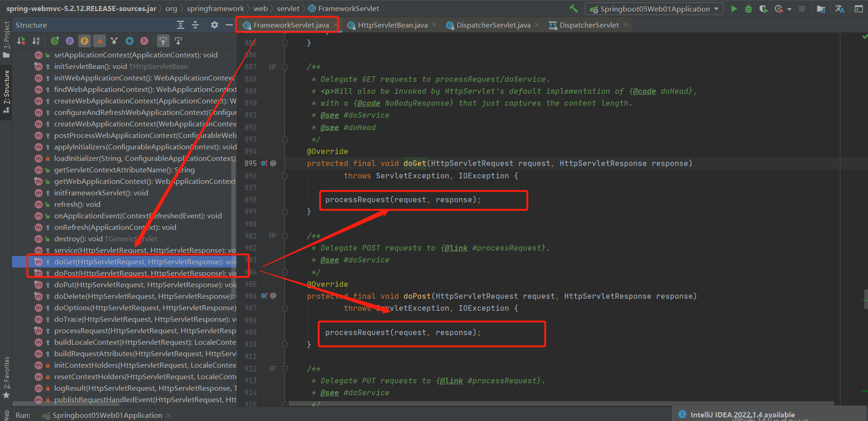
Task: Toggle rendered doc view at line 887
Action: (272, 67)
